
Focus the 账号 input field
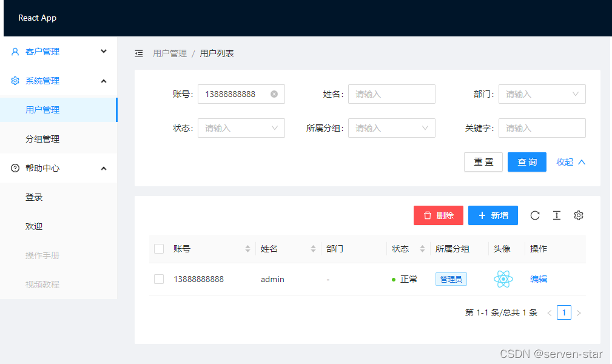tap(241, 94)
